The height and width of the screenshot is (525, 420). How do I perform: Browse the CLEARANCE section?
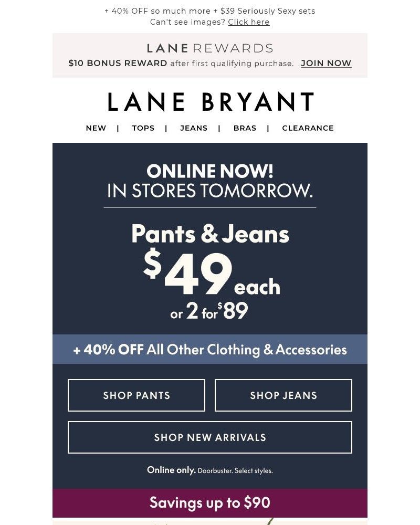tap(308, 128)
